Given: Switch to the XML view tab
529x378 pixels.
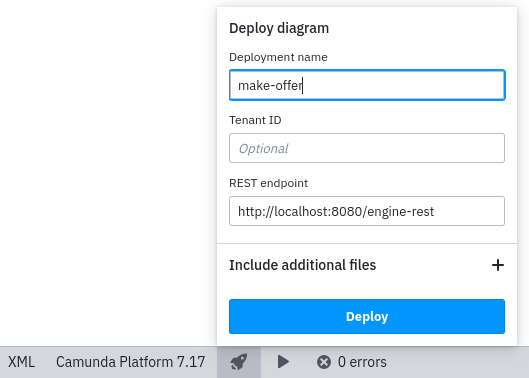Looking at the screenshot, I should pos(22,362).
